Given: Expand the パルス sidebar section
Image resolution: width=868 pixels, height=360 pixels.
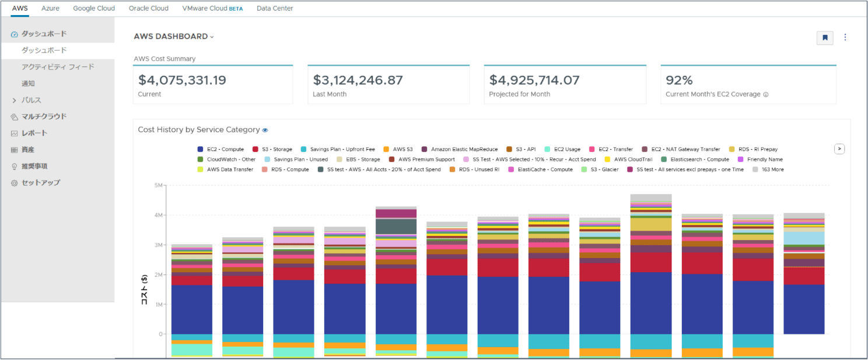Looking at the screenshot, I should tap(15, 100).
